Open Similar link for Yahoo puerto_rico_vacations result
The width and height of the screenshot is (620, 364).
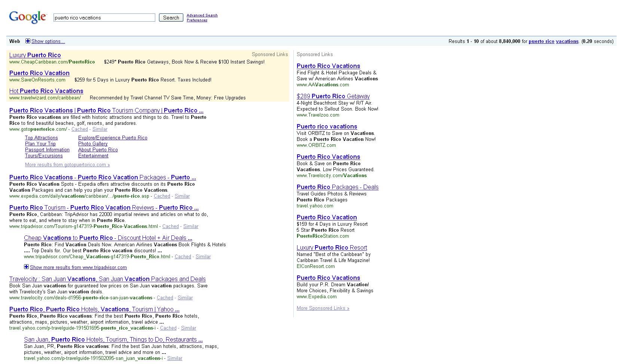click(189, 328)
